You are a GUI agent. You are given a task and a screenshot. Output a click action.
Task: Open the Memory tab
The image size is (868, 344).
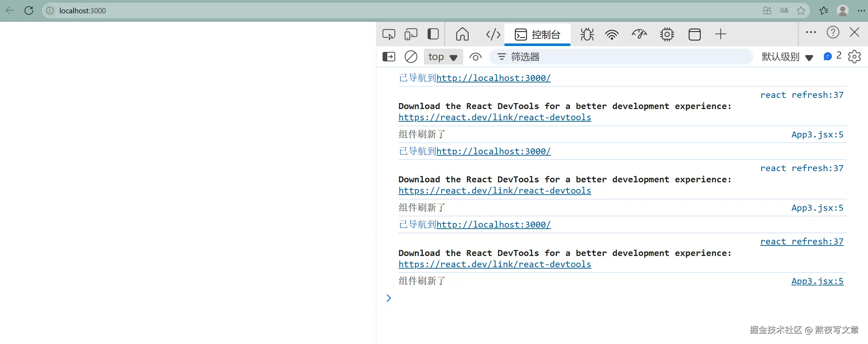[667, 34]
